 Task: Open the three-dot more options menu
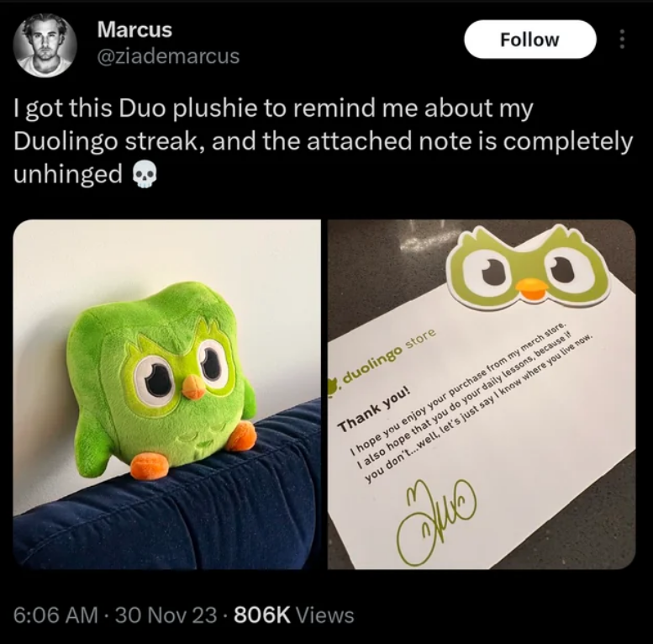[x=622, y=40]
